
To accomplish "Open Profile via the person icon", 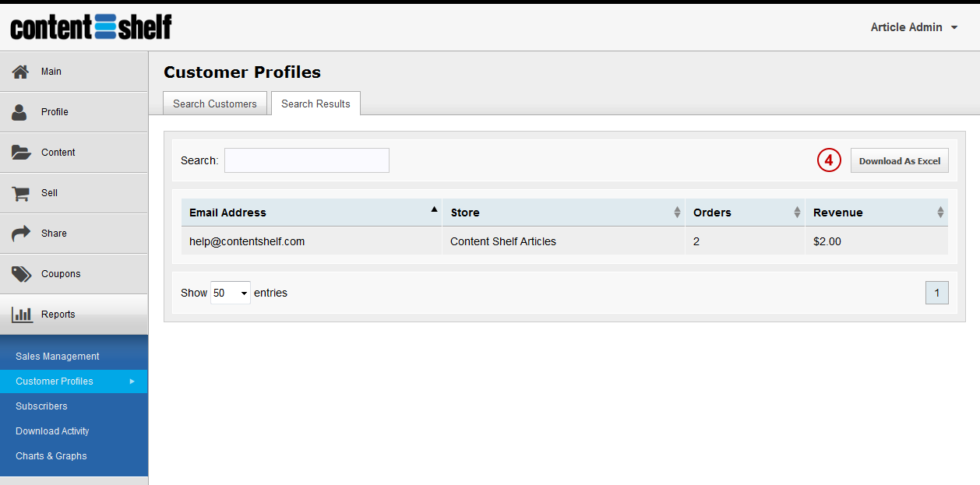I will coord(19,112).
